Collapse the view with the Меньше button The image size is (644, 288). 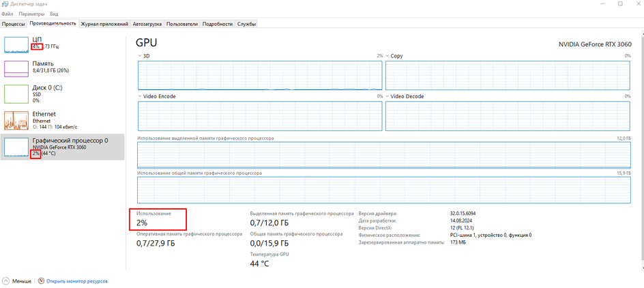coord(17,281)
